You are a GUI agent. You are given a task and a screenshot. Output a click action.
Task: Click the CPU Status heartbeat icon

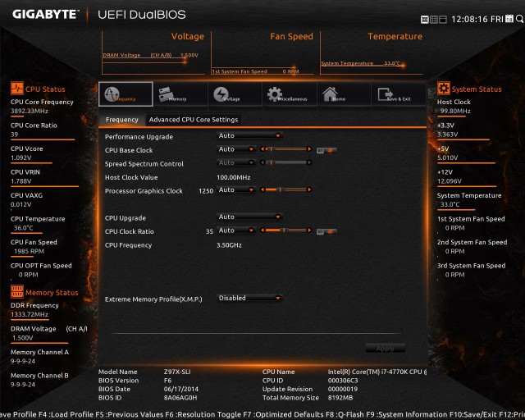point(16,89)
